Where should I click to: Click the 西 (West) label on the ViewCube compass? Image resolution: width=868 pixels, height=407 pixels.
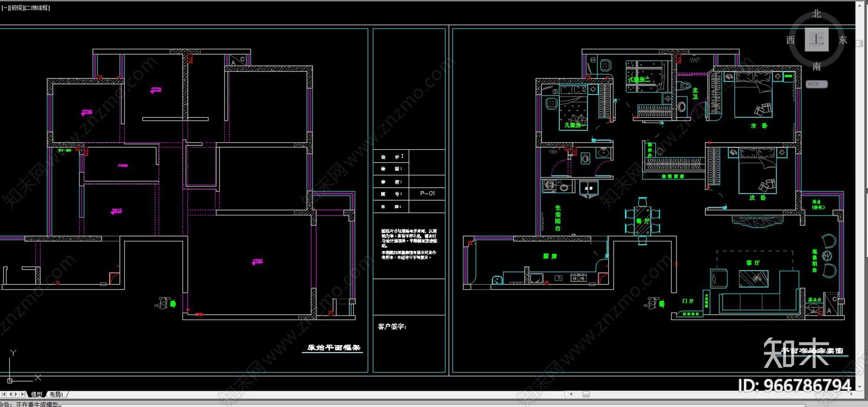(x=790, y=40)
